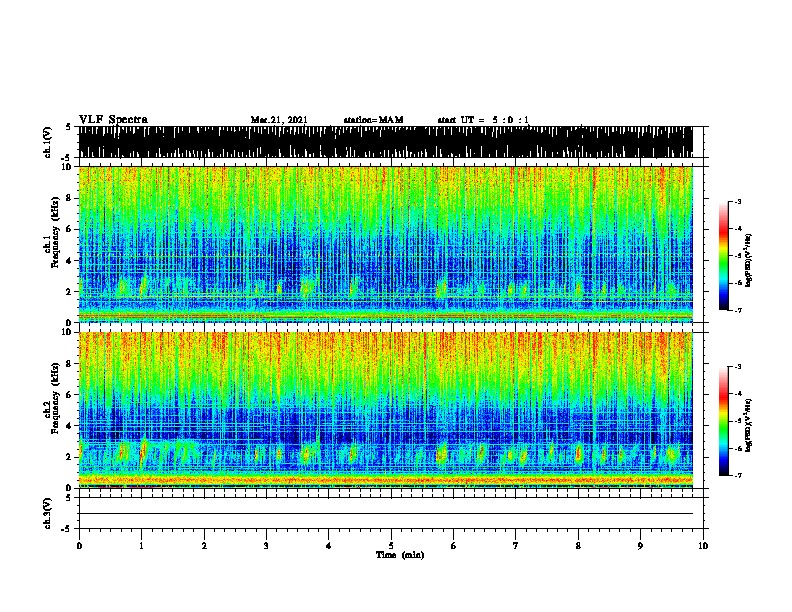The image size is (792, 612).
Task: Click the date label 'Mar.21, 2021'
Action: point(279,120)
